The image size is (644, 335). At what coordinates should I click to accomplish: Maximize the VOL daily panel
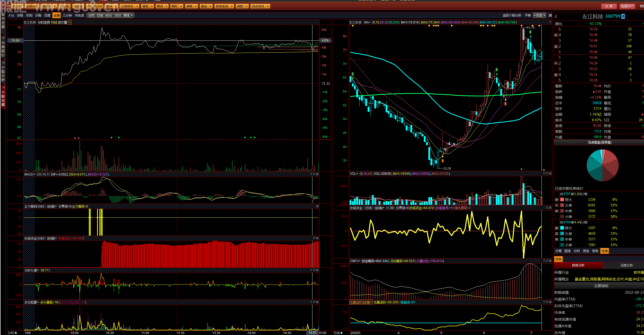coord(547,174)
